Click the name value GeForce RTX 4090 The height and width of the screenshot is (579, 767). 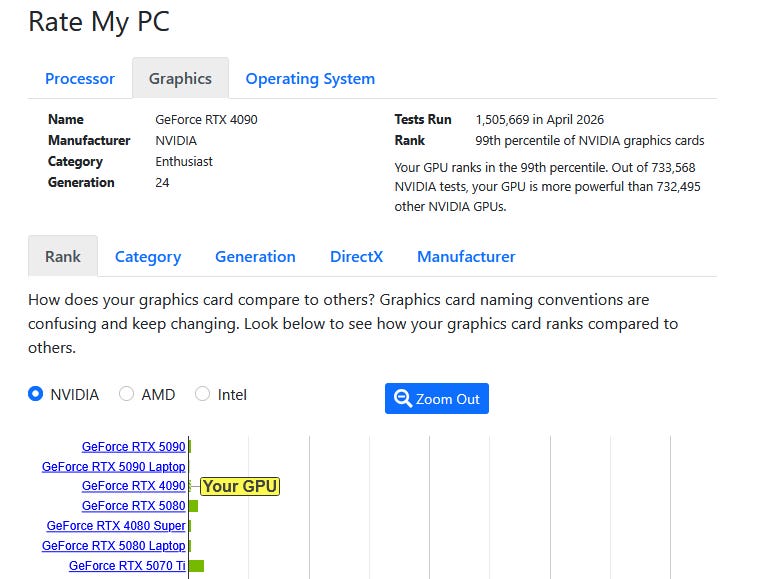[x=206, y=119]
